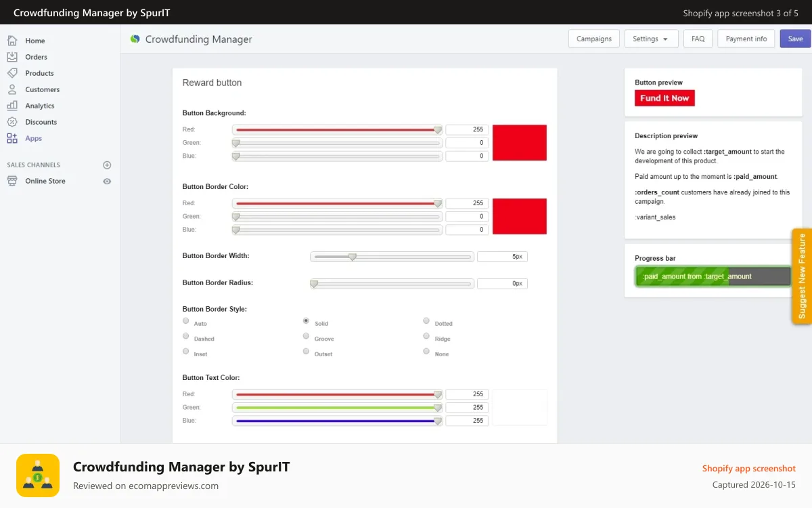Click the Button Border Color swatch
Viewport: 812px width, 508px height.
pyautogui.click(x=520, y=216)
